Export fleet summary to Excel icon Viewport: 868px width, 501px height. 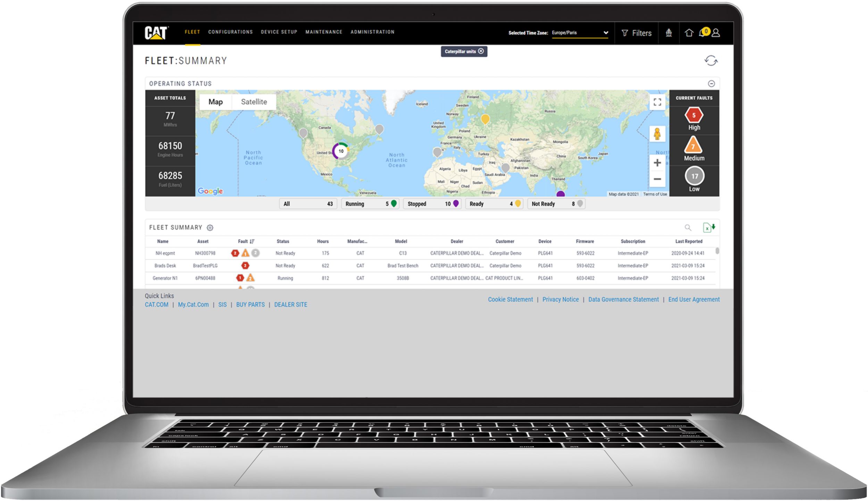708,227
